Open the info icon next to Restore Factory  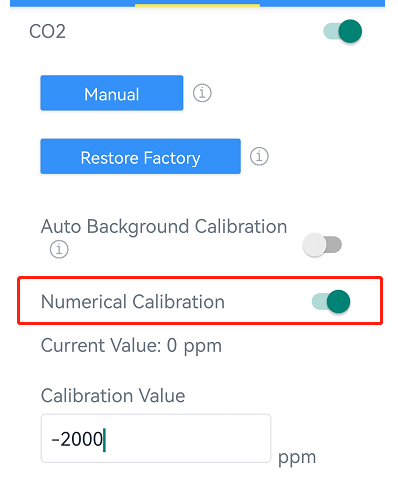pyautogui.click(x=259, y=156)
